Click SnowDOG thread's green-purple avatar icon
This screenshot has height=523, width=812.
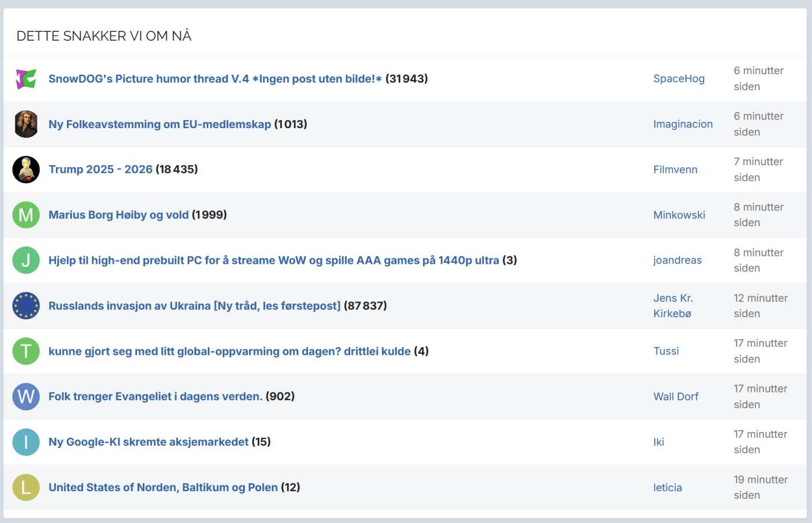pyautogui.click(x=26, y=79)
